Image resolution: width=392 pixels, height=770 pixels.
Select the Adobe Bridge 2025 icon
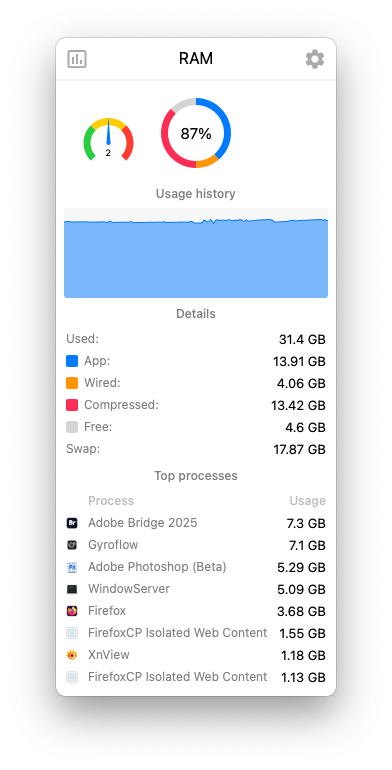72,523
